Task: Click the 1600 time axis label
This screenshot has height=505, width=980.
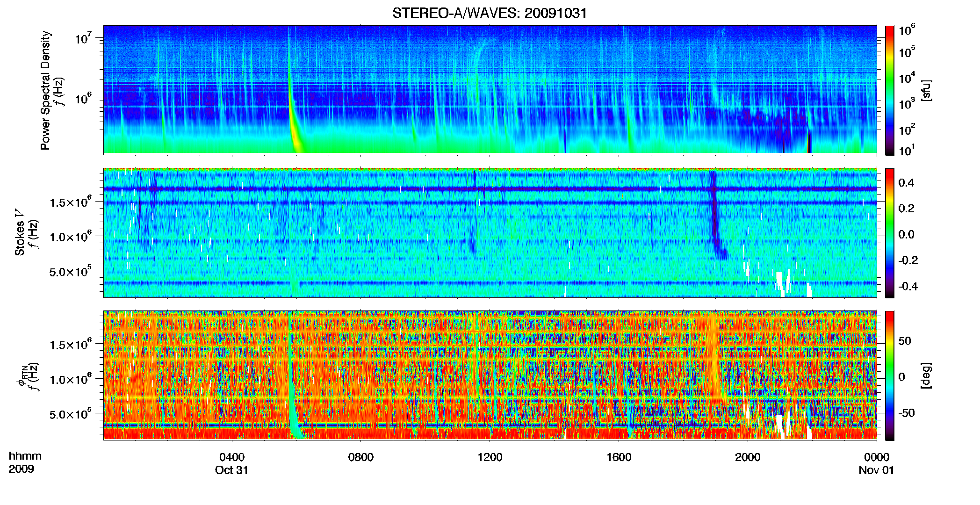Action: point(619,457)
